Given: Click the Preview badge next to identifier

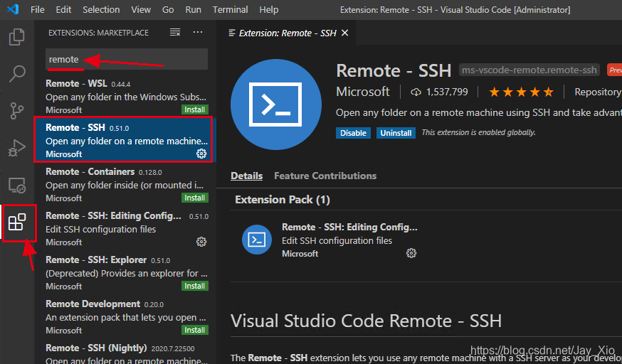Looking at the screenshot, I should click(x=614, y=70).
